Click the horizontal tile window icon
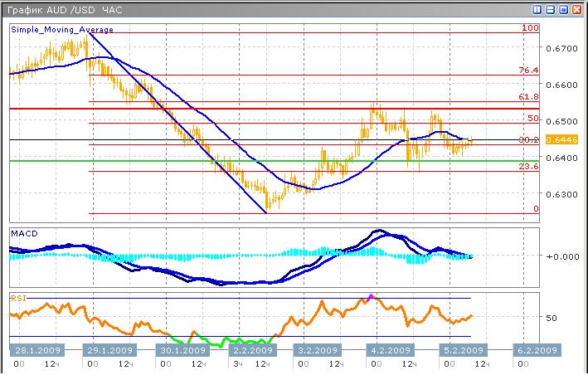This screenshot has height=375, width=588. (x=551, y=10)
